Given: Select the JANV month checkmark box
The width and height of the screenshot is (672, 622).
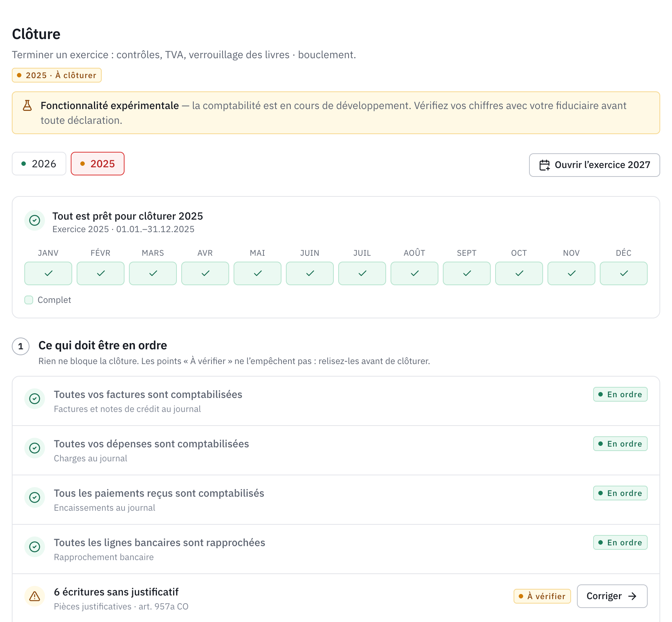Looking at the screenshot, I should pyautogui.click(x=48, y=273).
